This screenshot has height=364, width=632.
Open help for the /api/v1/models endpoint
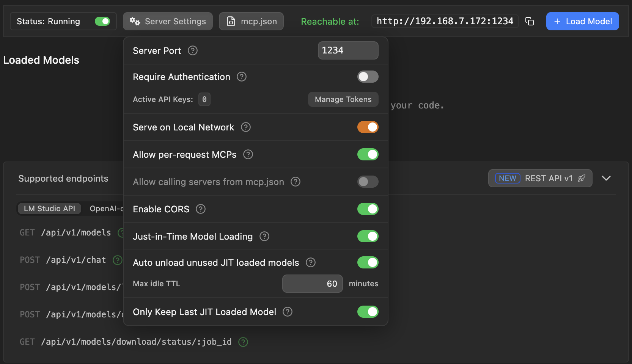click(121, 233)
